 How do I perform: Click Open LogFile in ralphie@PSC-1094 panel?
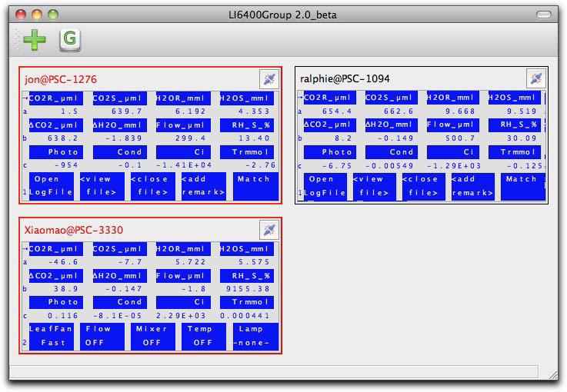click(325, 187)
